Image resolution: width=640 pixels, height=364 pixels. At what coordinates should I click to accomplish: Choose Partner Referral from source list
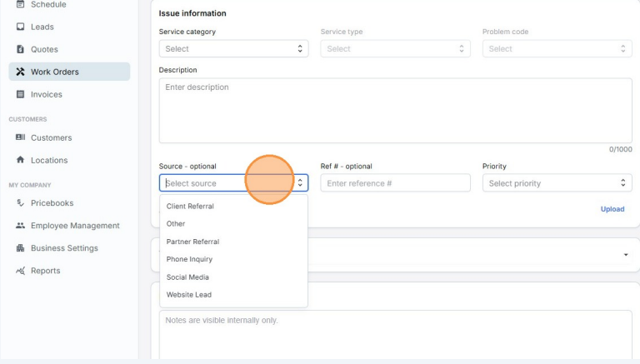[192, 242]
